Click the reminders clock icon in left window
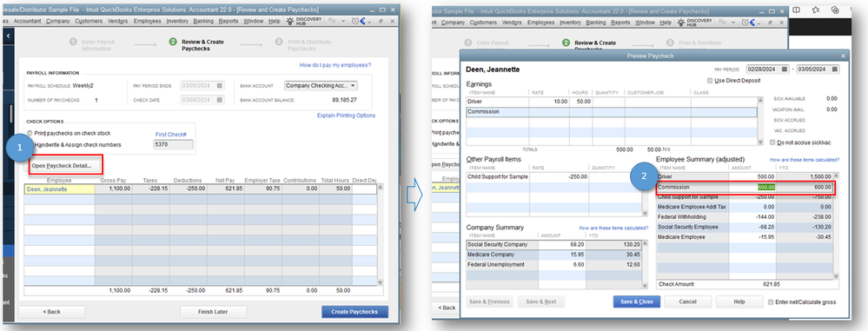 click(356, 22)
